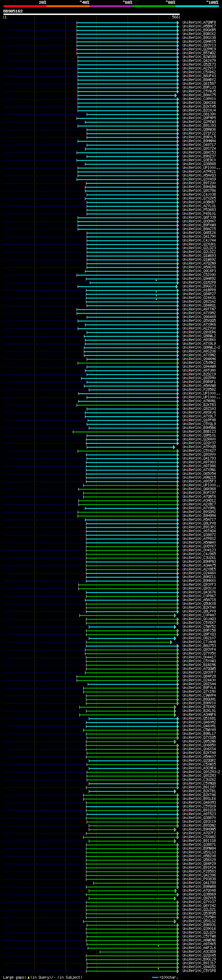
Task: Click the purple ~60% identity legend segment
Action: tap(111, 6)
